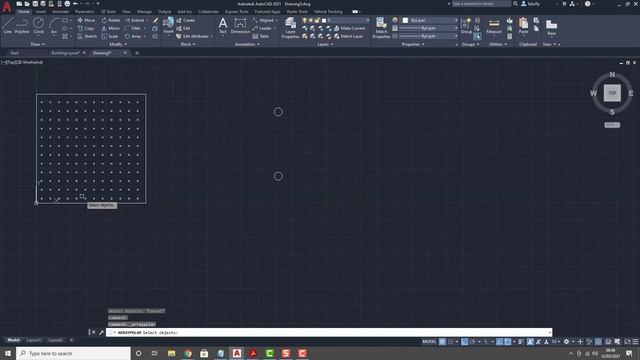Open the Parametric ribbon tab
Image resolution: width=640 pixels, height=360 pixels.
[x=84, y=11]
